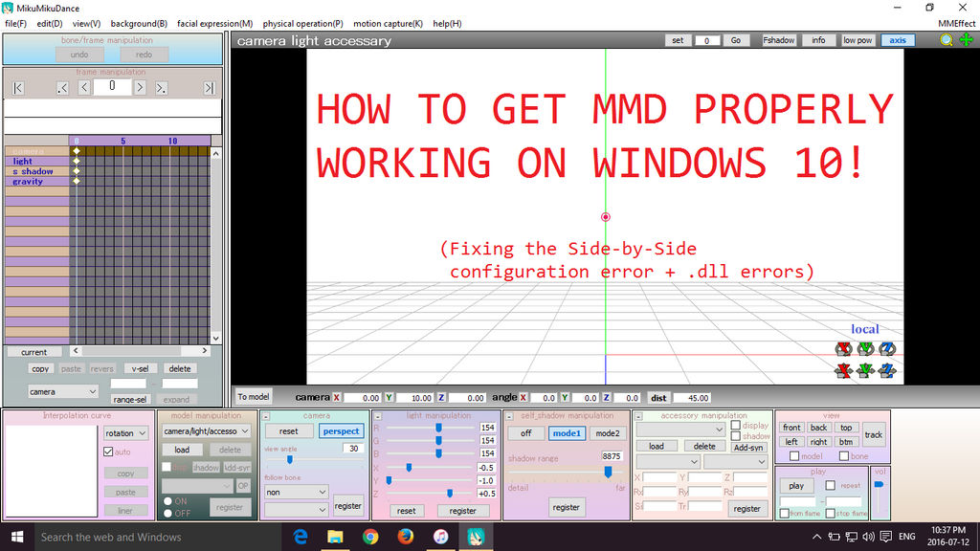Image resolution: width=980 pixels, height=551 pixels.
Task: Jump to the first frame
Action: click(x=18, y=88)
